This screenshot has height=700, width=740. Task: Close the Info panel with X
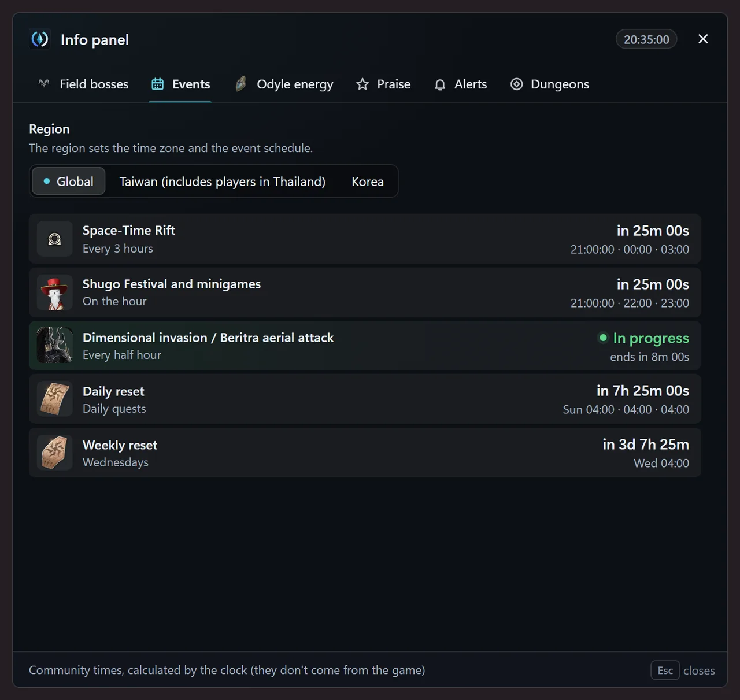[703, 39]
